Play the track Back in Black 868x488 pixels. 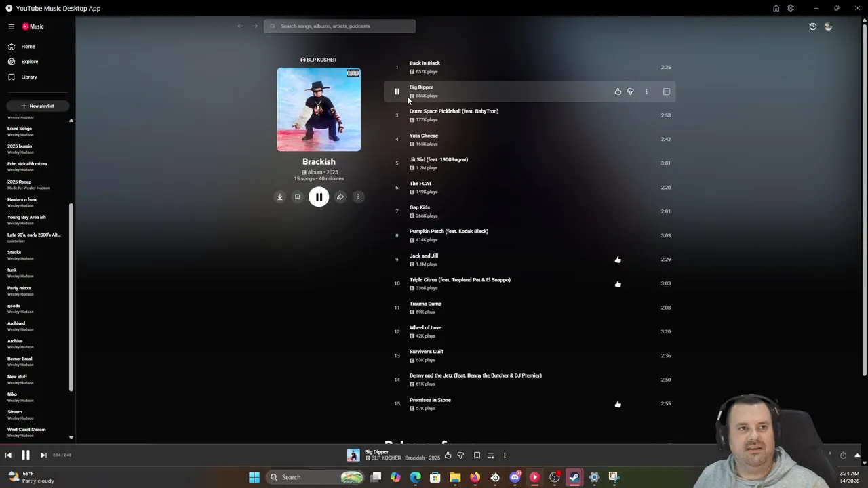tap(425, 64)
